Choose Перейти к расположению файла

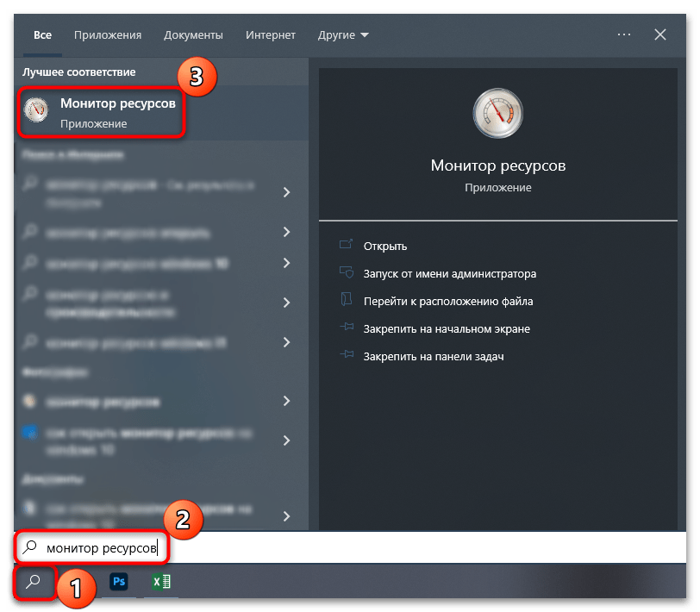tap(447, 301)
